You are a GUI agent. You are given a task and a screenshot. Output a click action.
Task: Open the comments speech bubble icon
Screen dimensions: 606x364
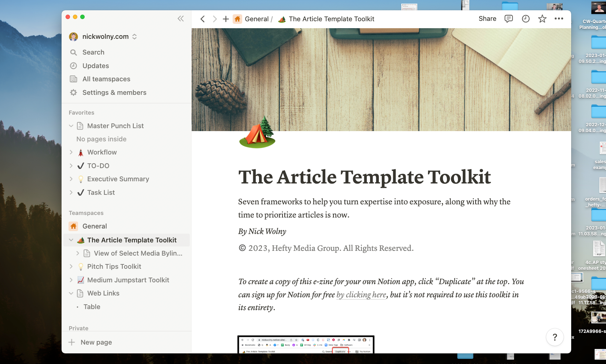(x=509, y=19)
